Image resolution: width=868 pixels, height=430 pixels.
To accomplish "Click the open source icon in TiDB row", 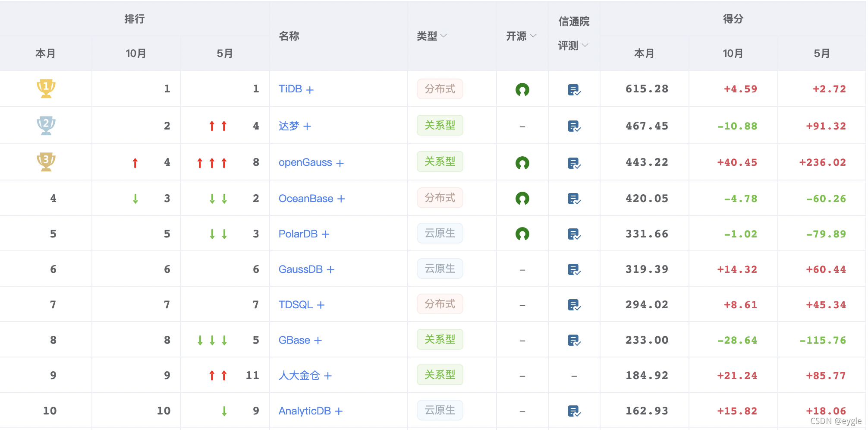I will [522, 89].
